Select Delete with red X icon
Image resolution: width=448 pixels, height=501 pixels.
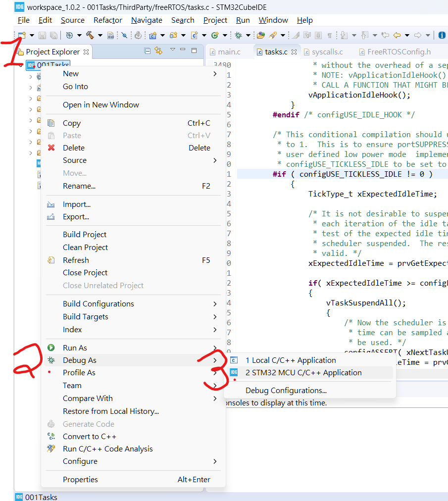point(74,148)
